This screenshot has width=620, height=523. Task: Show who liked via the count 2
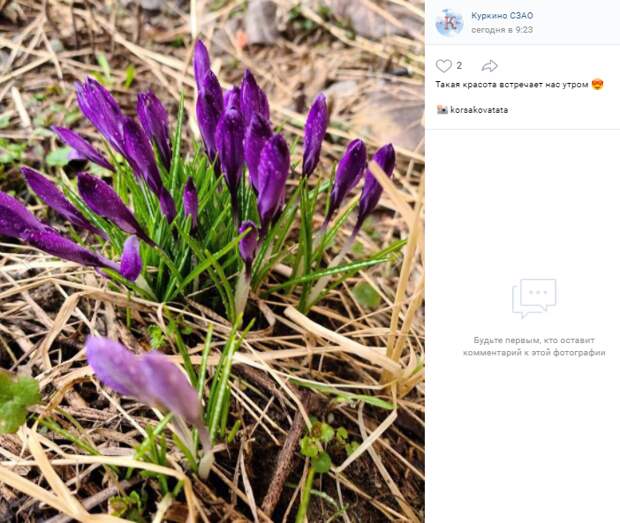pos(459,66)
